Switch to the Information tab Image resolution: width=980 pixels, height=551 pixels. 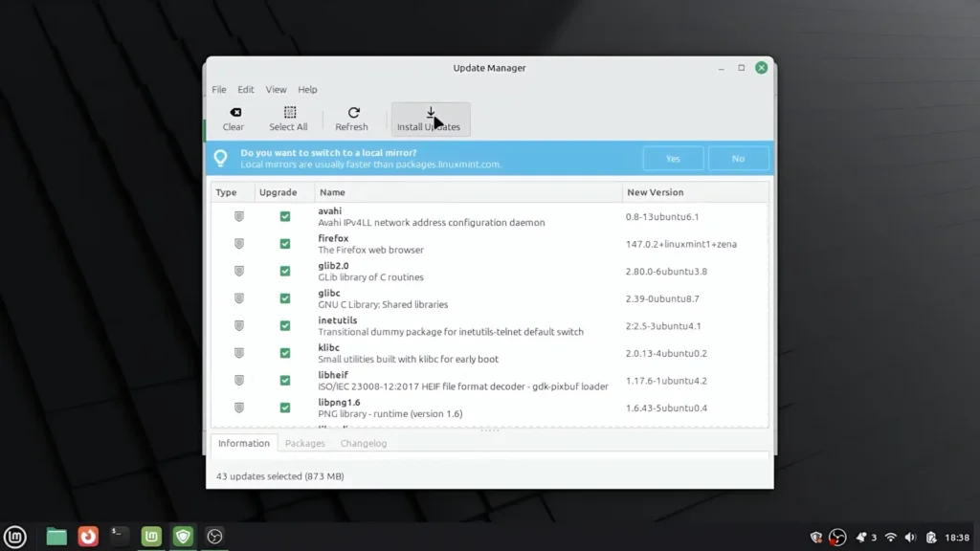[244, 443]
